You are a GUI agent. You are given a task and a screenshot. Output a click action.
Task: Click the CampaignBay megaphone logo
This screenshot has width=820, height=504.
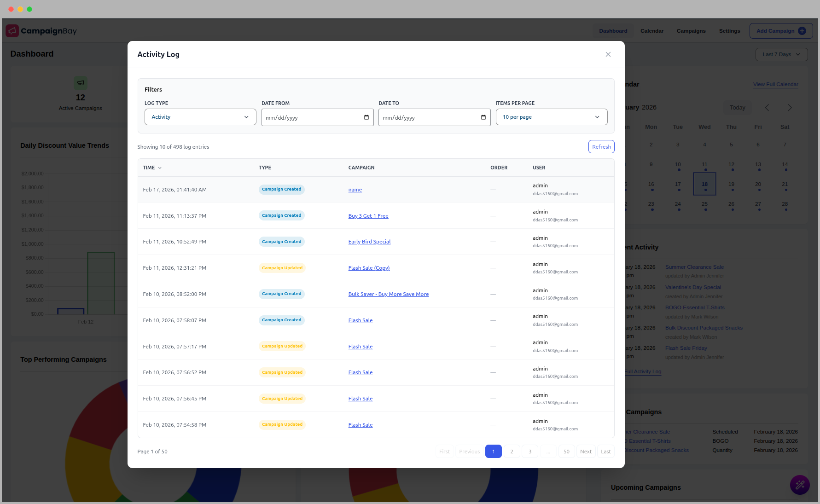[12, 30]
